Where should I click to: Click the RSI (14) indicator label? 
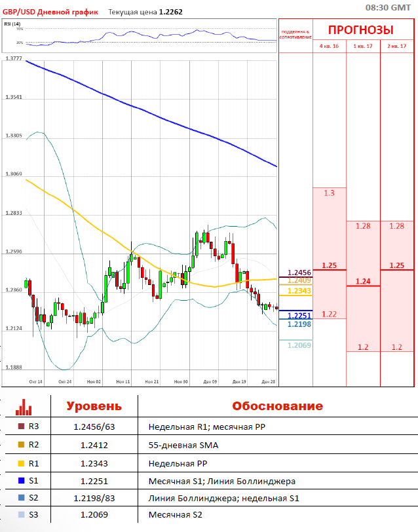(12, 24)
